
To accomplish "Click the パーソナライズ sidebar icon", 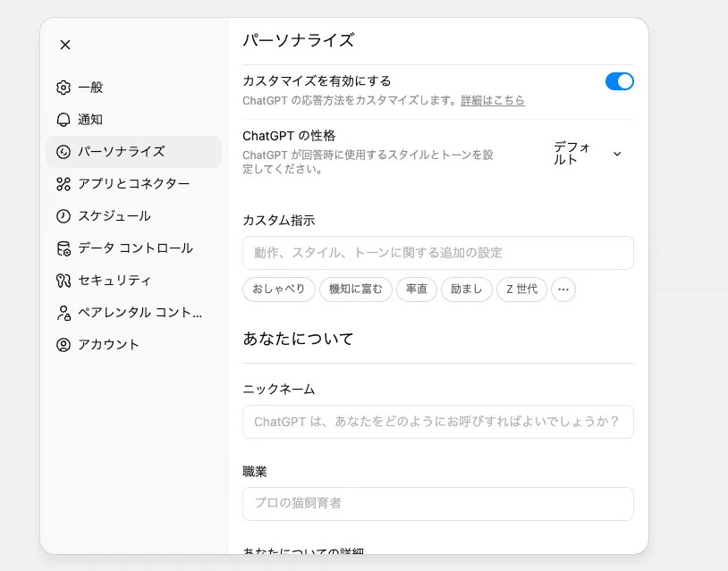I will click(63, 152).
